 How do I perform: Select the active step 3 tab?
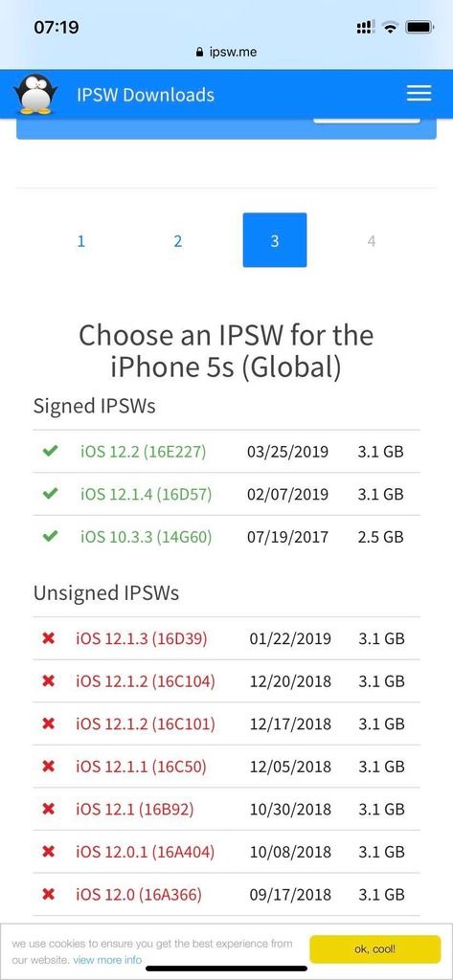point(275,240)
